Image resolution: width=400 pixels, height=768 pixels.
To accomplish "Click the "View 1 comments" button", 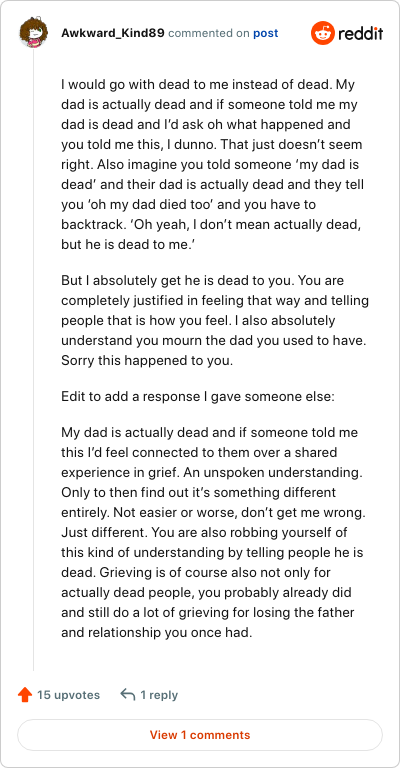I will [x=200, y=735].
